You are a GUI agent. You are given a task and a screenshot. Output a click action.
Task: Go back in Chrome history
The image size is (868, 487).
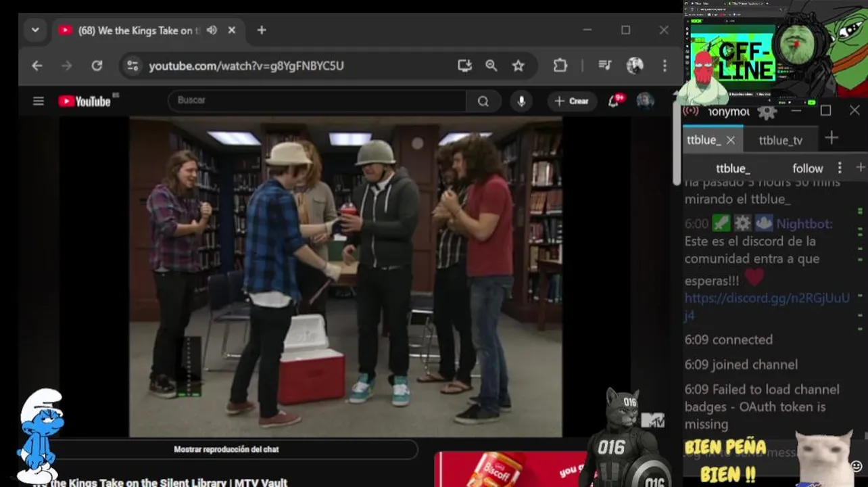coord(37,66)
